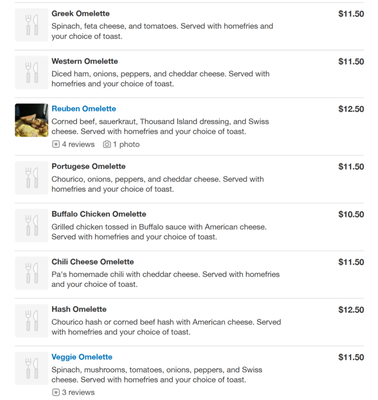Open the Reuben Omelette link

(x=84, y=109)
